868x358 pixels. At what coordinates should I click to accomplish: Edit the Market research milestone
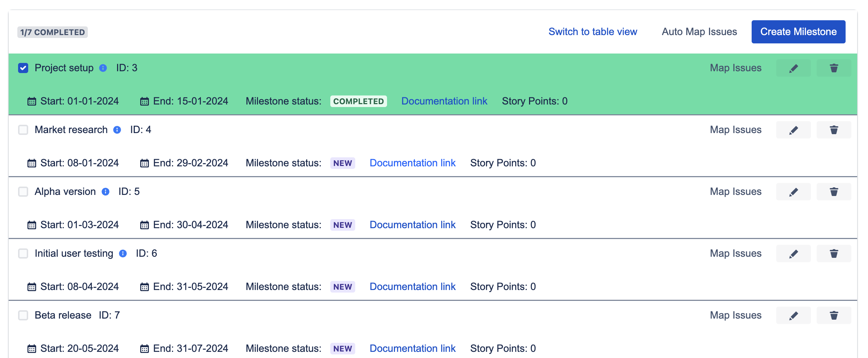point(793,129)
